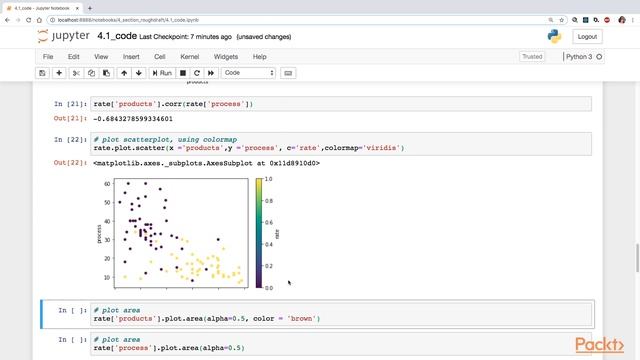Open the browser profile avatar

622,20
